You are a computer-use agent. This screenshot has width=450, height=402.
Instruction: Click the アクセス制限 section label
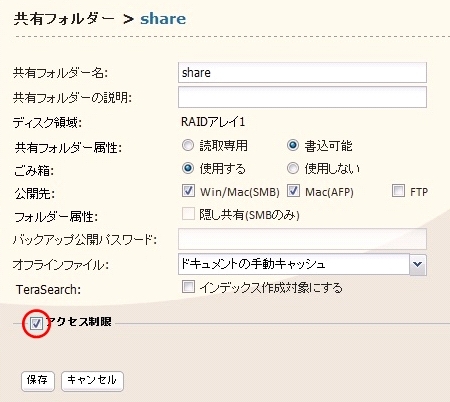pos(79,322)
